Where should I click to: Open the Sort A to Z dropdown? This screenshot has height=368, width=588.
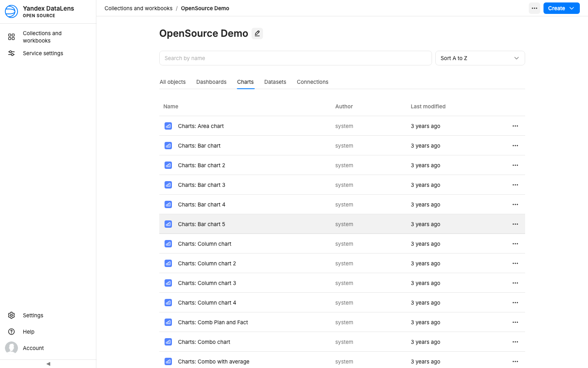click(x=480, y=58)
